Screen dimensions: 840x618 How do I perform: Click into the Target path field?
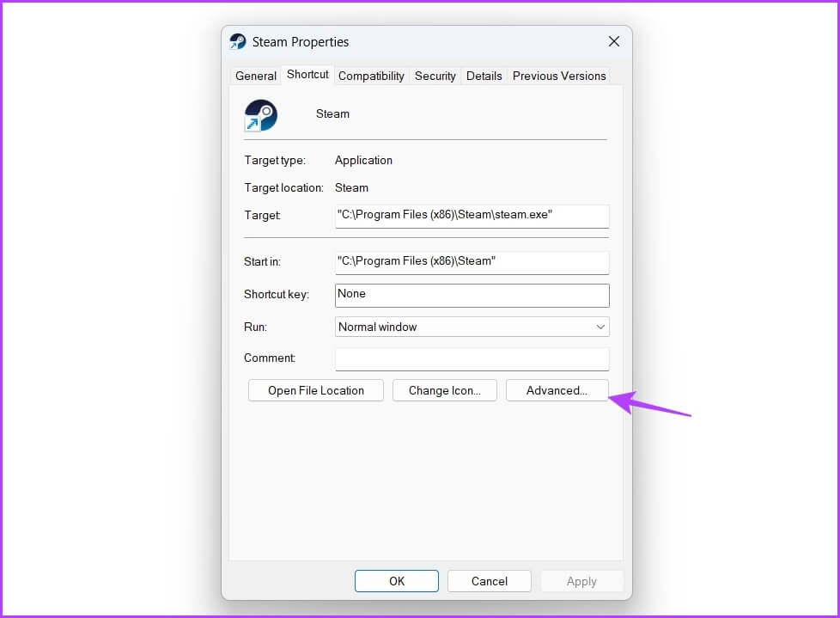[472, 216]
